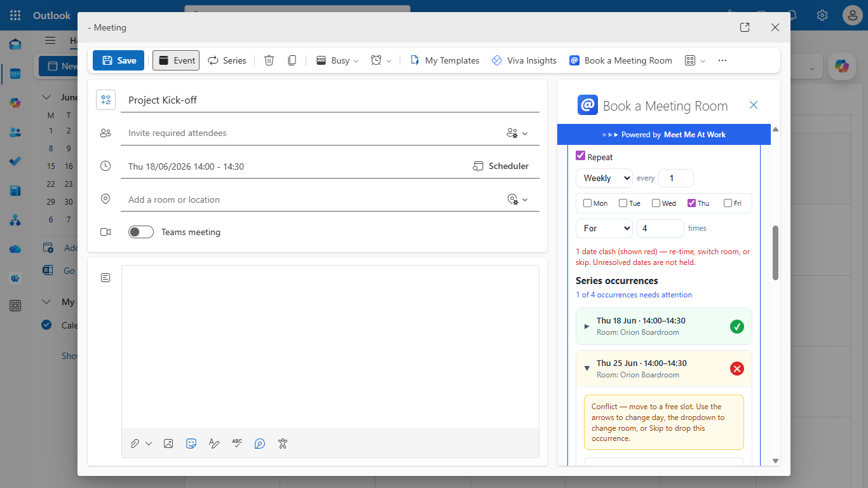This screenshot has height=488, width=868.
Task: Open the Busy status dropdown
Action: pos(337,60)
